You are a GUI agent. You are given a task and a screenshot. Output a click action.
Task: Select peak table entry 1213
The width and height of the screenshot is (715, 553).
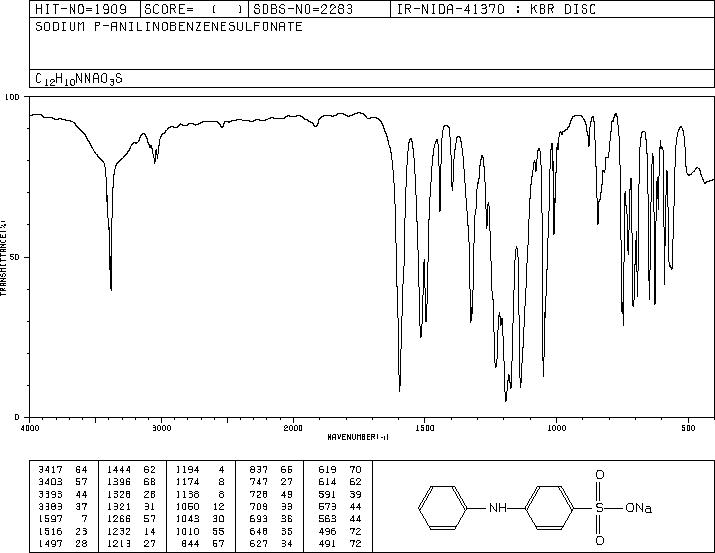pyautogui.click(x=119, y=543)
